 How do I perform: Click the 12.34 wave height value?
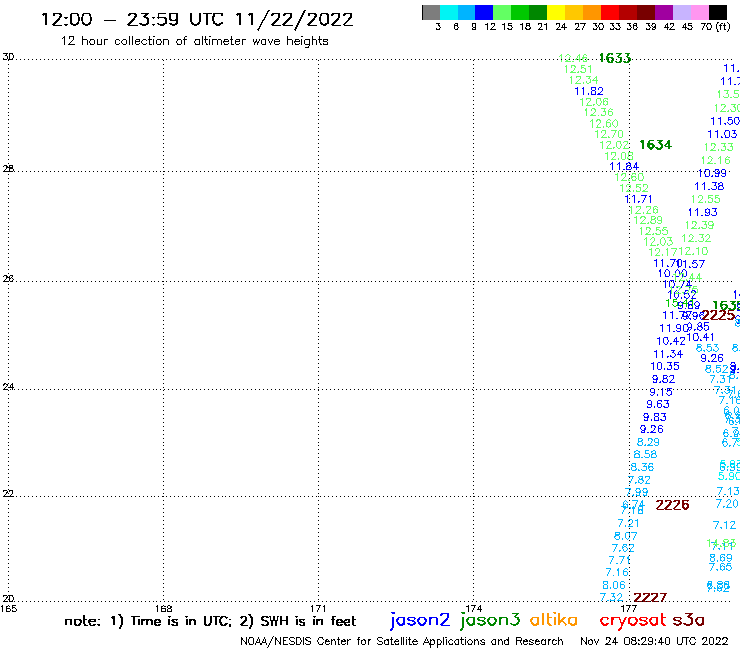[x=583, y=80]
